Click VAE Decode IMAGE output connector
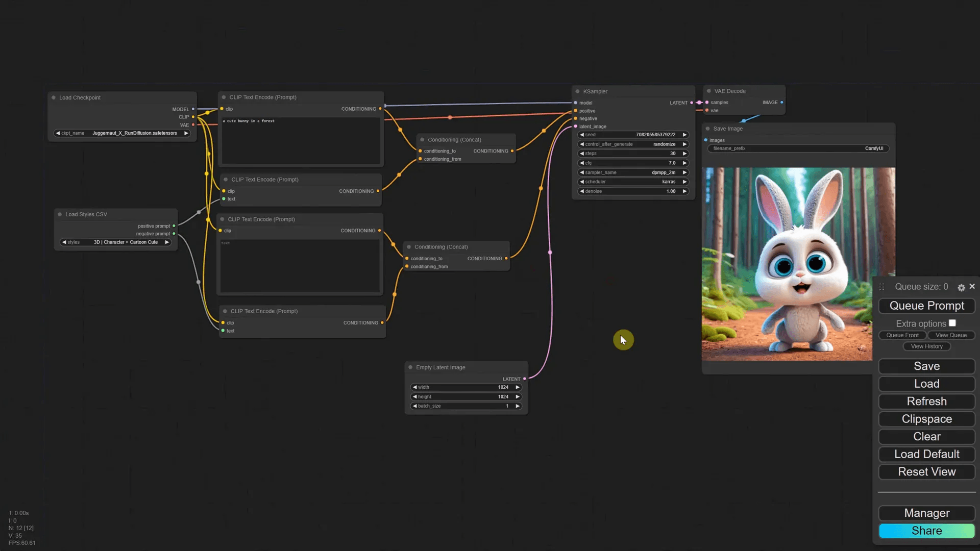Screen dimensions: 980x551 point(781,103)
